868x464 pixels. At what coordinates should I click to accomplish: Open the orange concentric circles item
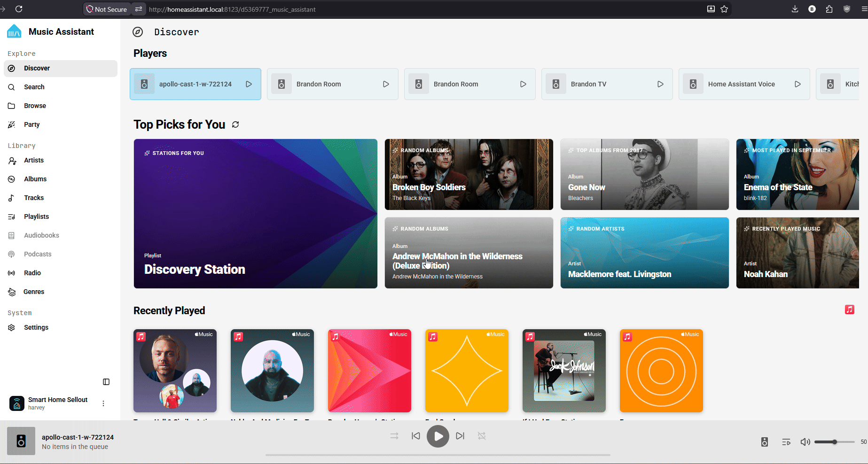(x=661, y=371)
